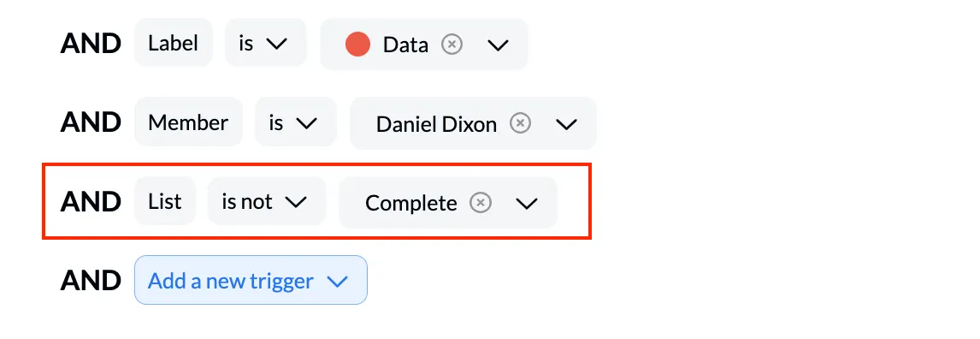The width and height of the screenshot is (980, 339).
Task: Select the List field chip
Action: pyautogui.click(x=165, y=201)
